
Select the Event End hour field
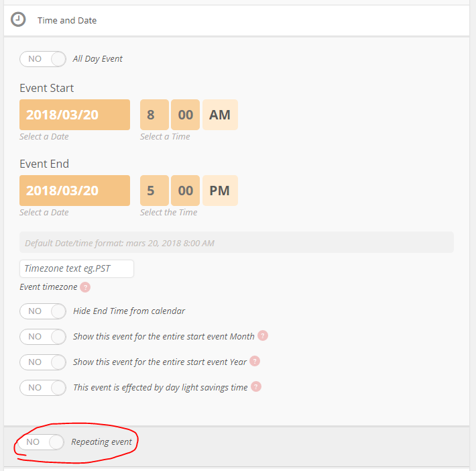point(154,191)
